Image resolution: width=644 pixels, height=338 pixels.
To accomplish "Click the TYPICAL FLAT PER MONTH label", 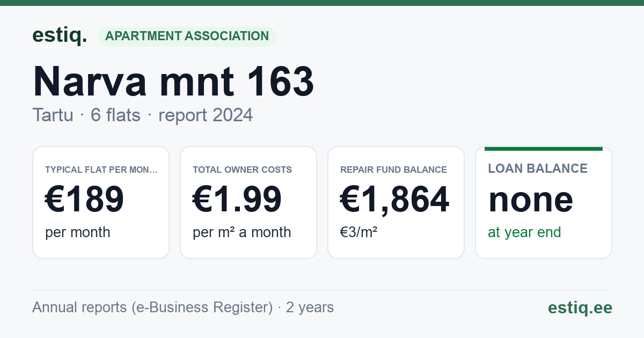I will (x=101, y=170).
